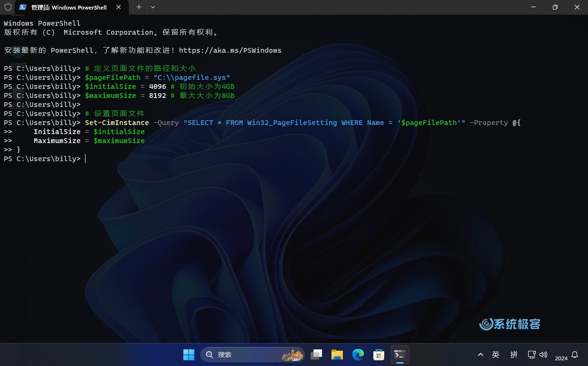Click the Terminal icon in taskbar
Image resolution: width=588 pixels, height=366 pixels.
pos(400,355)
